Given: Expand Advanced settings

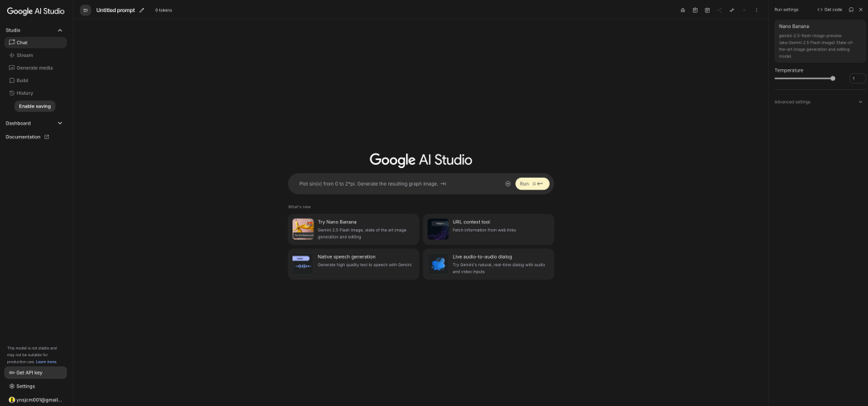Looking at the screenshot, I should coord(818,102).
